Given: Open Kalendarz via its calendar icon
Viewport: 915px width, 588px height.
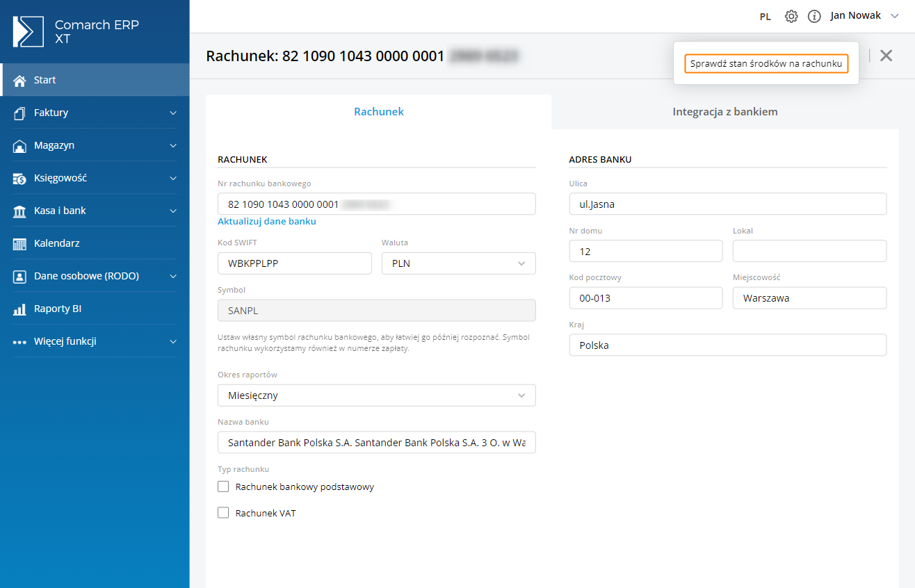Looking at the screenshot, I should [x=19, y=244].
